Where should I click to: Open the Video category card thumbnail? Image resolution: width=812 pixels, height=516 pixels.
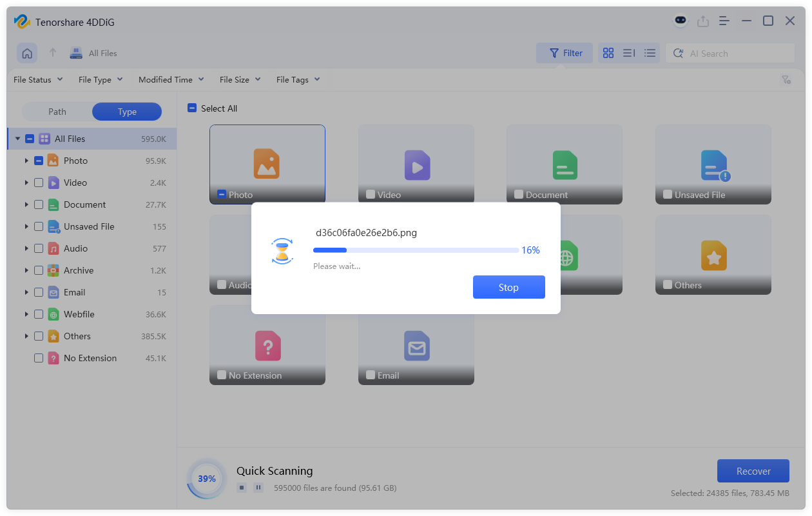(x=416, y=164)
